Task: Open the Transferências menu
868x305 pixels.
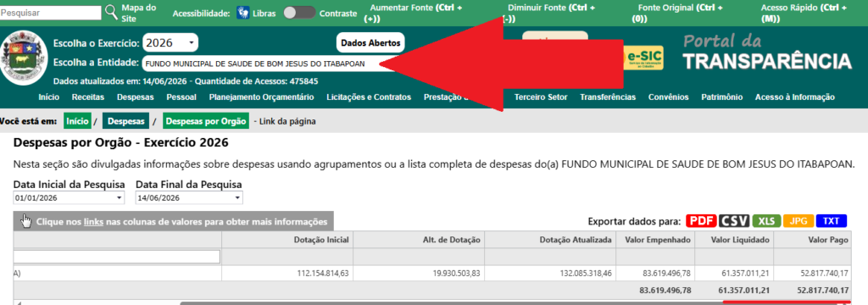Action: pos(608,97)
